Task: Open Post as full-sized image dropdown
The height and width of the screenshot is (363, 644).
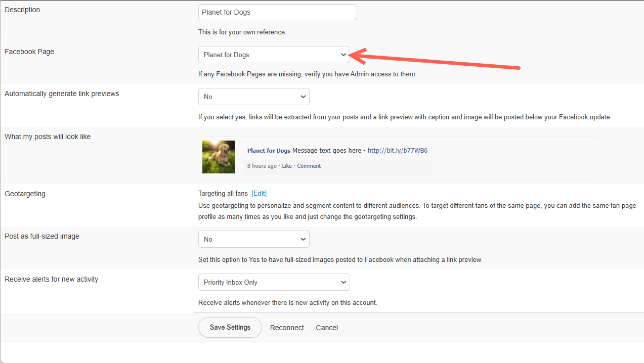Action: pos(253,239)
